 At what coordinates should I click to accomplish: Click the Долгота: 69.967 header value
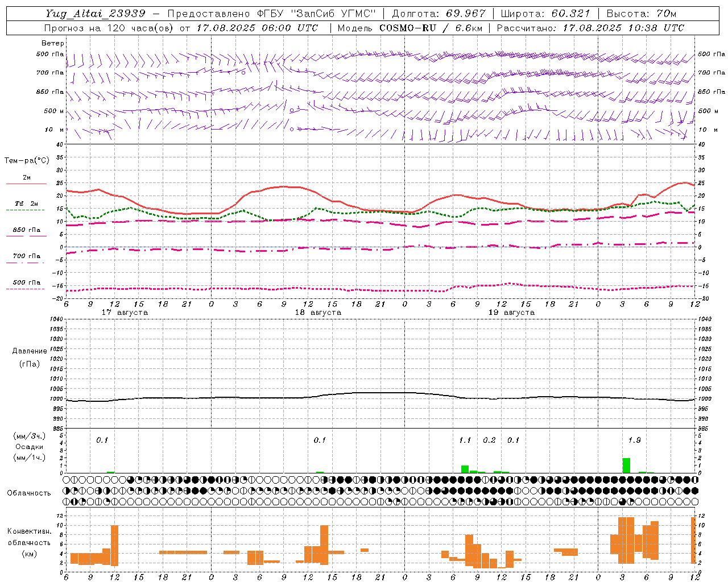tap(439, 14)
